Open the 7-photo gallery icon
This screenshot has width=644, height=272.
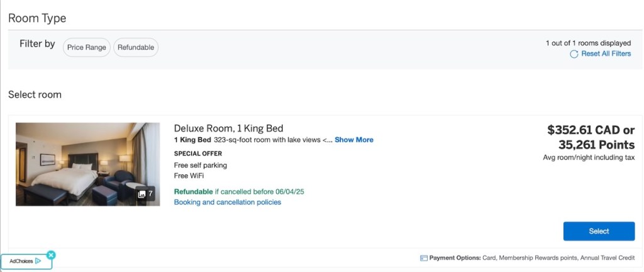click(145, 194)
